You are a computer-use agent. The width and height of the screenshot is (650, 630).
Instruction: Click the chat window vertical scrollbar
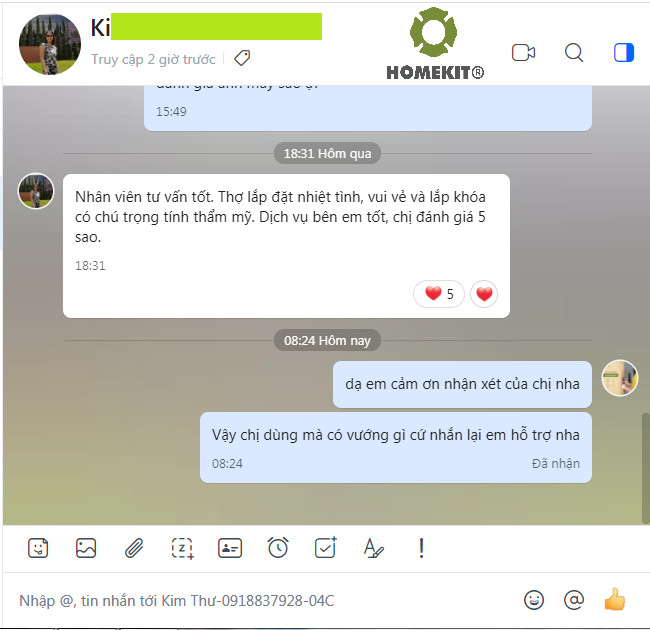(645, 468)
